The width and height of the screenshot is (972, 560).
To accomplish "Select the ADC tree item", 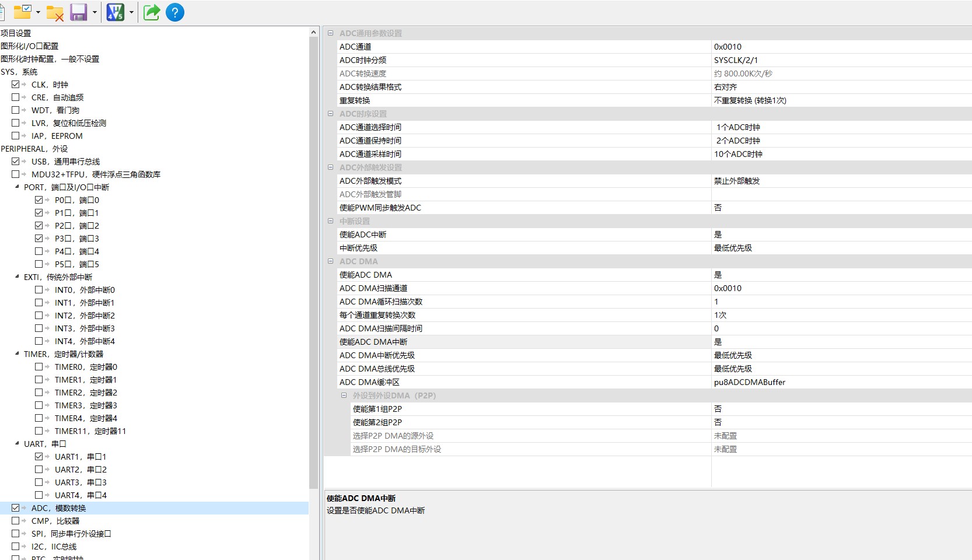I will [x=58, y=508].
